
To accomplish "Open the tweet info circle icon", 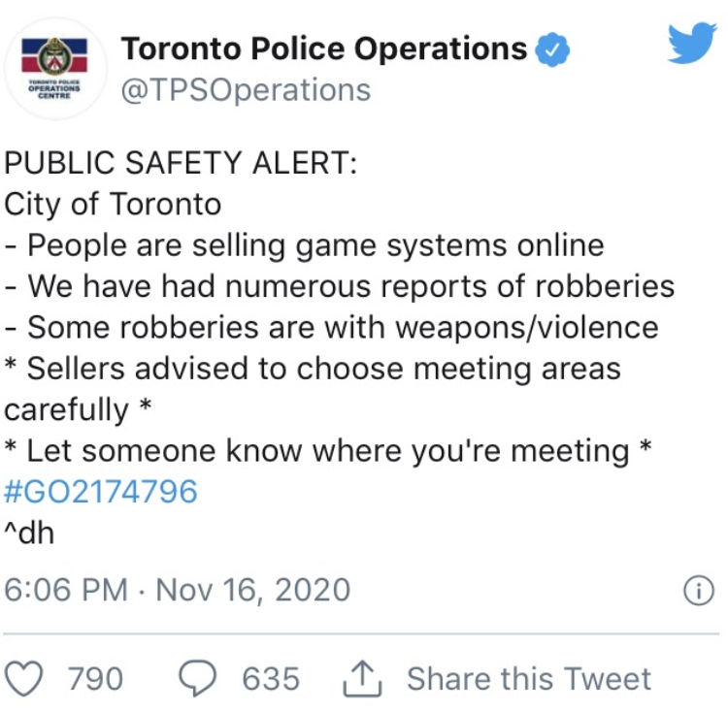I will (x=698, y=591).
